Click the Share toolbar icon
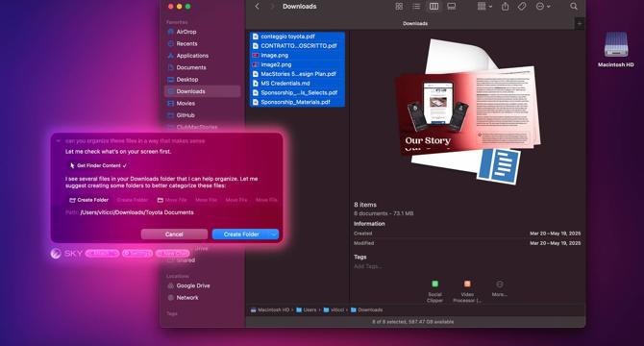644x346 pixels. [506, 6]
